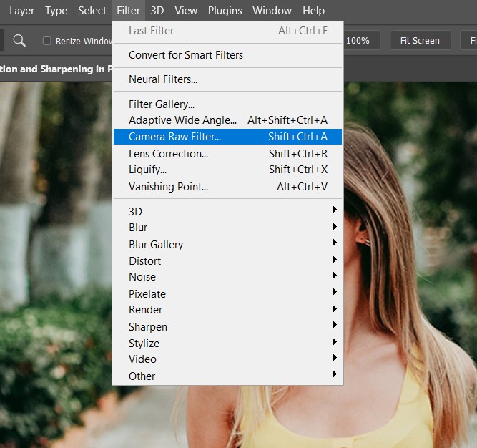This screenshot has height=448, width=477.
Task: Open the Vanishing Point filter
Action: [168, 187]
